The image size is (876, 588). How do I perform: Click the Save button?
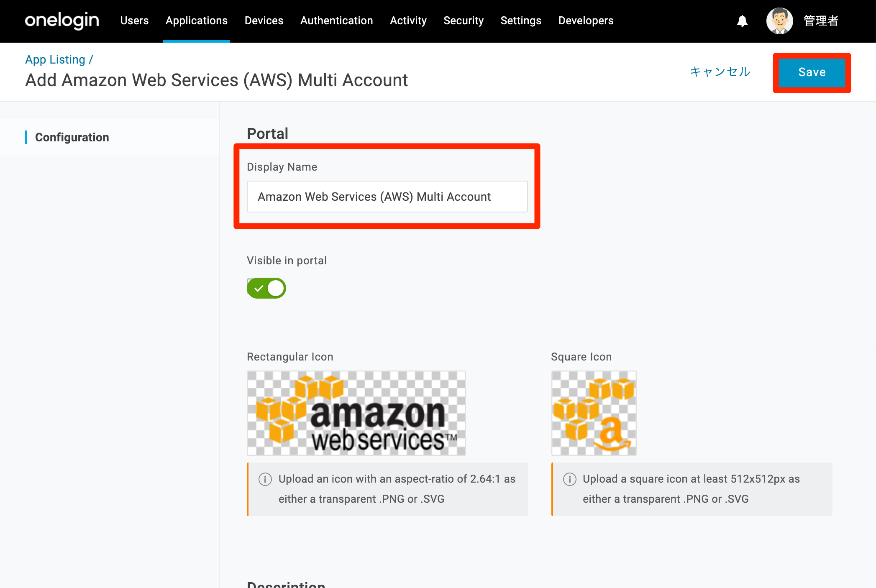point(812,72)
